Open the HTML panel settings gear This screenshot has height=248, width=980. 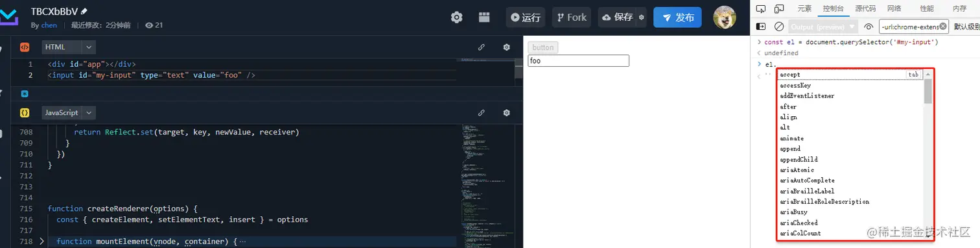507,47
